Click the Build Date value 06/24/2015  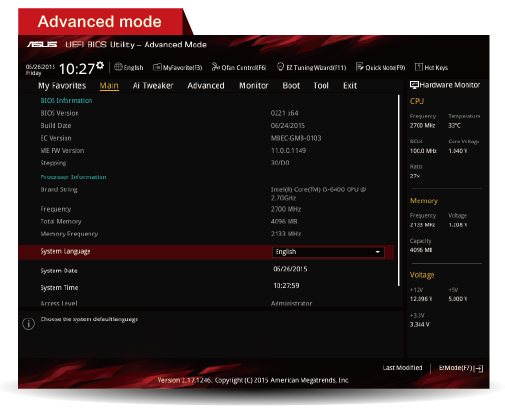coord(288,126)
